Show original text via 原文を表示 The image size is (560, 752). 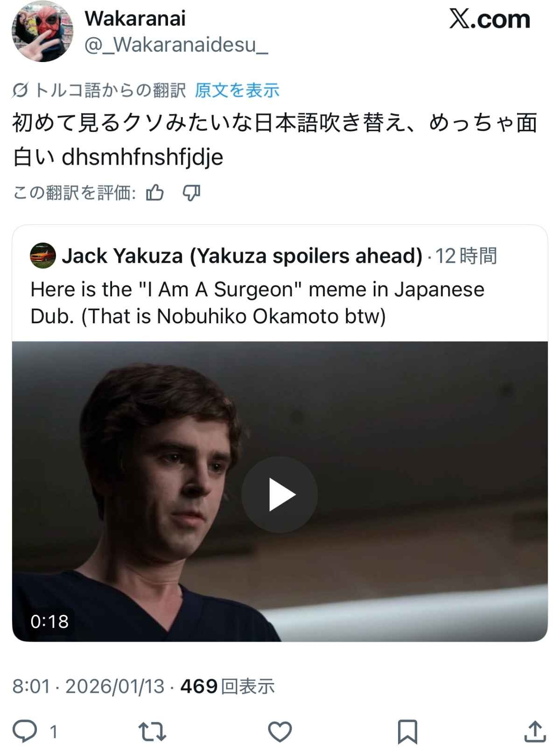(x=237, y=90)
